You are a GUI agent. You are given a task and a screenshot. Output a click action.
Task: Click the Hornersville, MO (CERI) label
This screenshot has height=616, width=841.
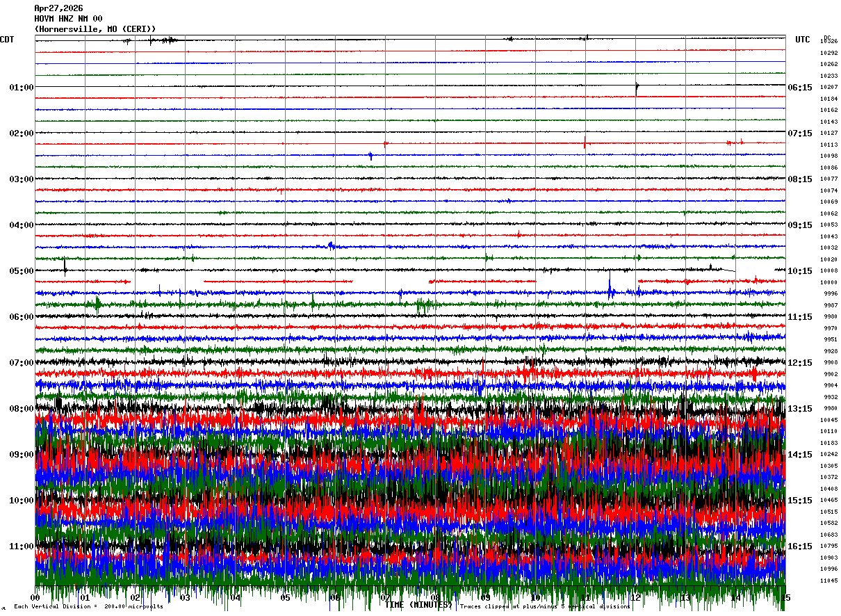[x=95, y=29]
